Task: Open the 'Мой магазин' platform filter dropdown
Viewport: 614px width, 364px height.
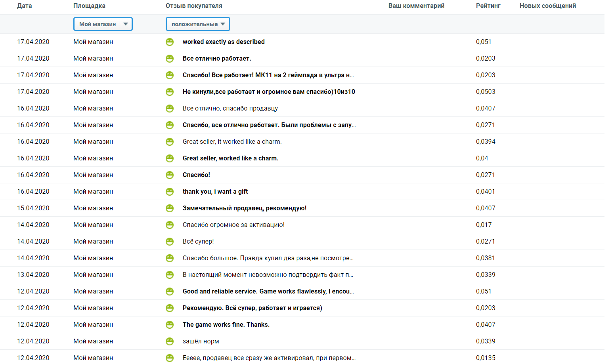Action: 103,24
